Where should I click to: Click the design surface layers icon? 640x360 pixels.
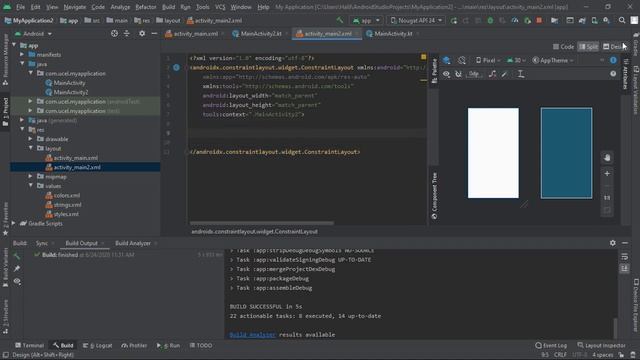tap(447, 60)
